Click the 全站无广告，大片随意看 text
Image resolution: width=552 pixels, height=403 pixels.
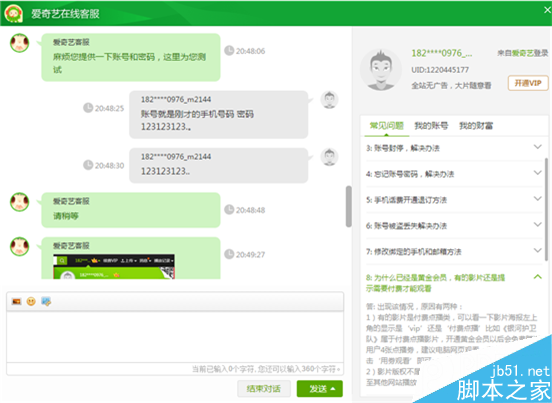click(451, 85)
